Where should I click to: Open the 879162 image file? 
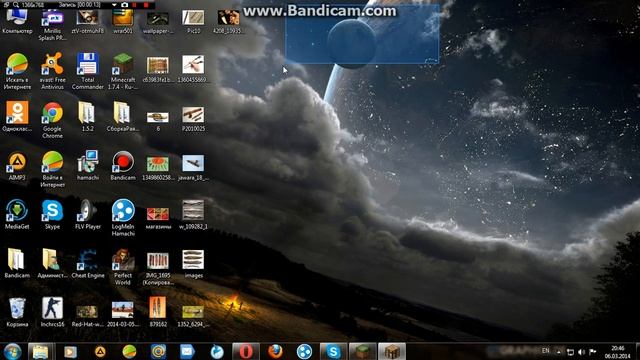pos(158,311)
